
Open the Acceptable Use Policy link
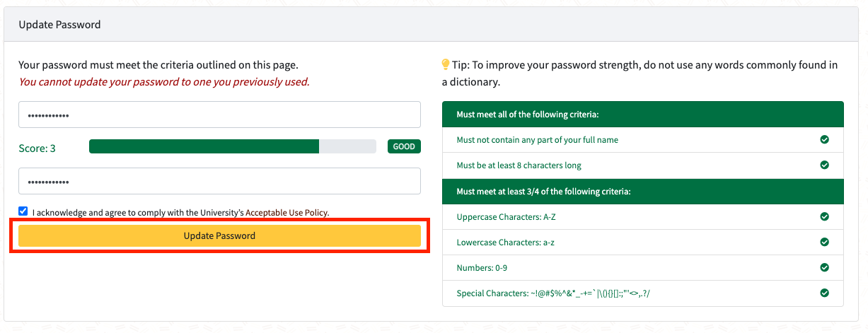tap(287, 212)
